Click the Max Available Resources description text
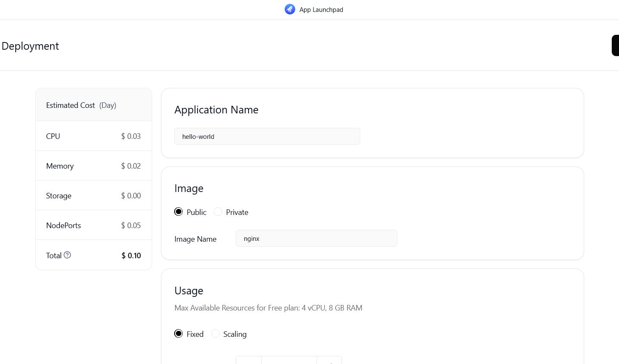 tap(268, 308)
